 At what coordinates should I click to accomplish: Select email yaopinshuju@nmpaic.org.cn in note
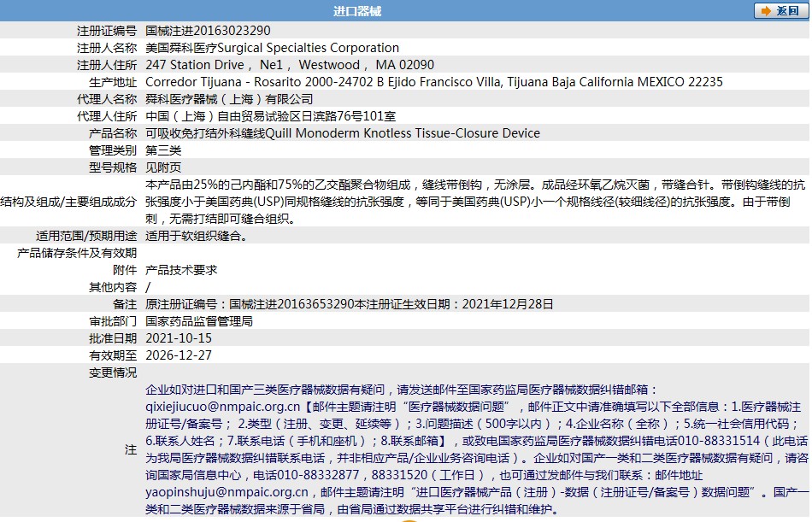[227, 492]
